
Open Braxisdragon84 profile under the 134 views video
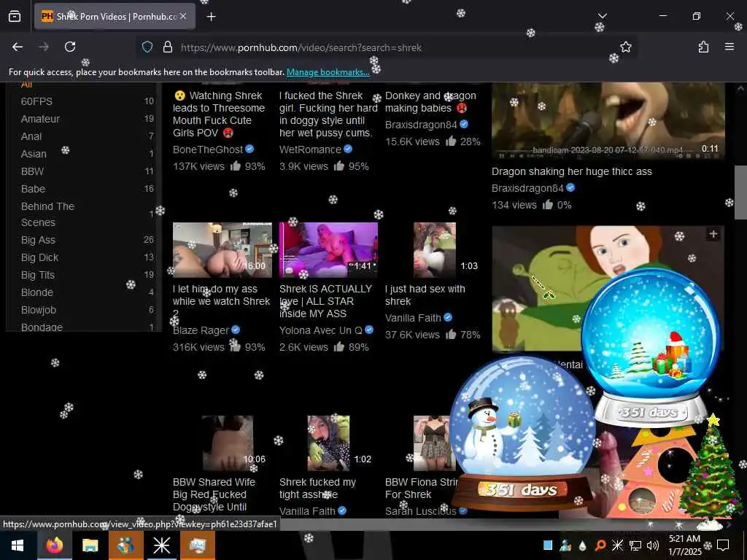[527, 188]
